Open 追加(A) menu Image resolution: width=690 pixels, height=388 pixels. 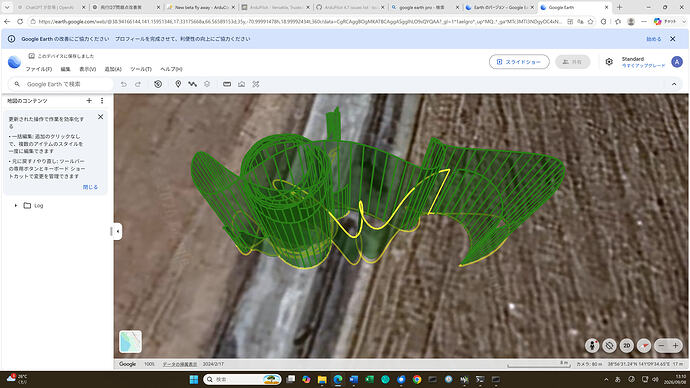pos(113,69)
